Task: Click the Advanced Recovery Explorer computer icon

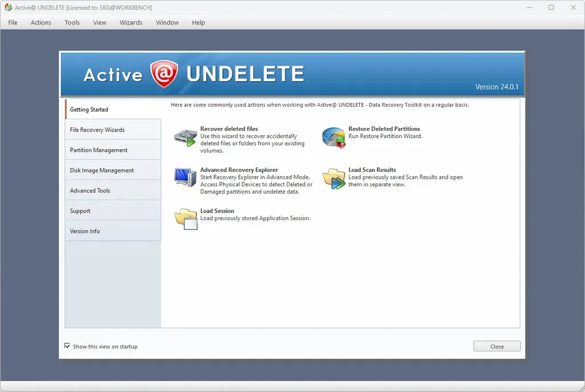Action: click(x=186, y=177)
